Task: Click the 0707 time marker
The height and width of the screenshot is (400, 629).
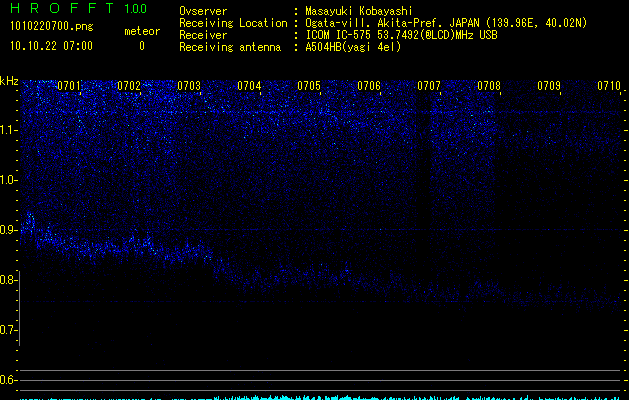Action: pyautogui.click(x=429, y=86)
